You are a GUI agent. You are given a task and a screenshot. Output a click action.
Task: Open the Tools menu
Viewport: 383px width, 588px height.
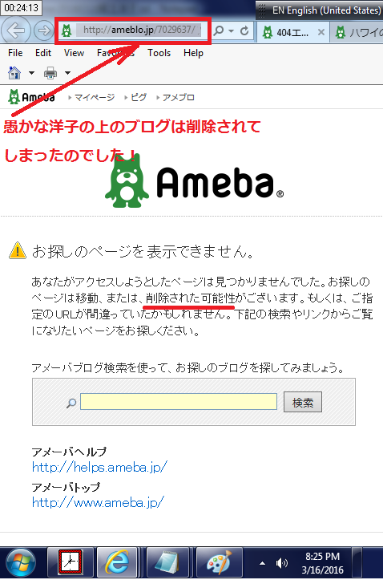[x=159, y=53]
